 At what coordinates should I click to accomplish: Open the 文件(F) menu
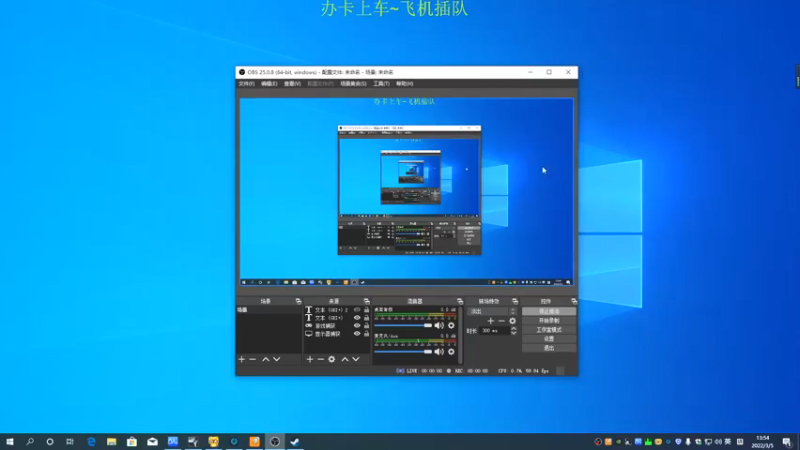(246, 84)
